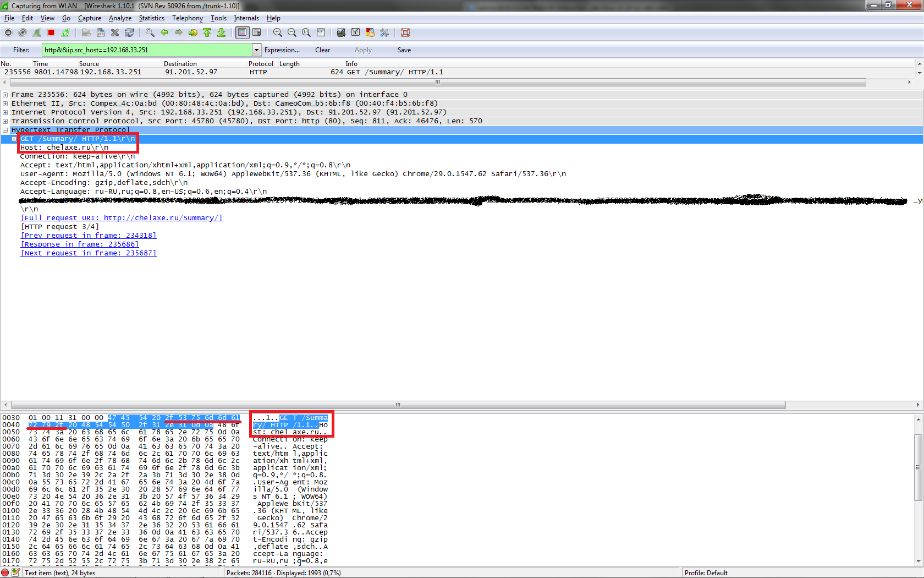Reset zoom to normal size
This screenshot has width=924, height=578.
(x=306, y=32)
